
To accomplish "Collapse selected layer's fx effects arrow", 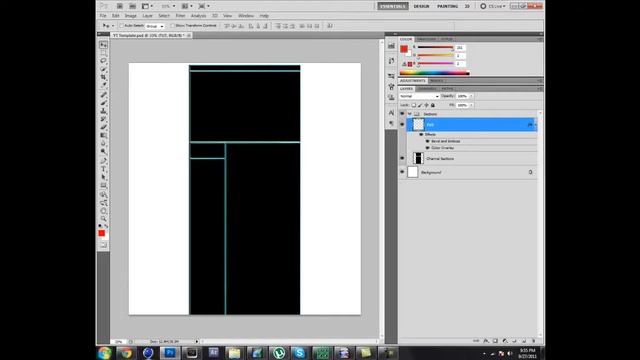I will pyautogui.click(x=535, y=124).
